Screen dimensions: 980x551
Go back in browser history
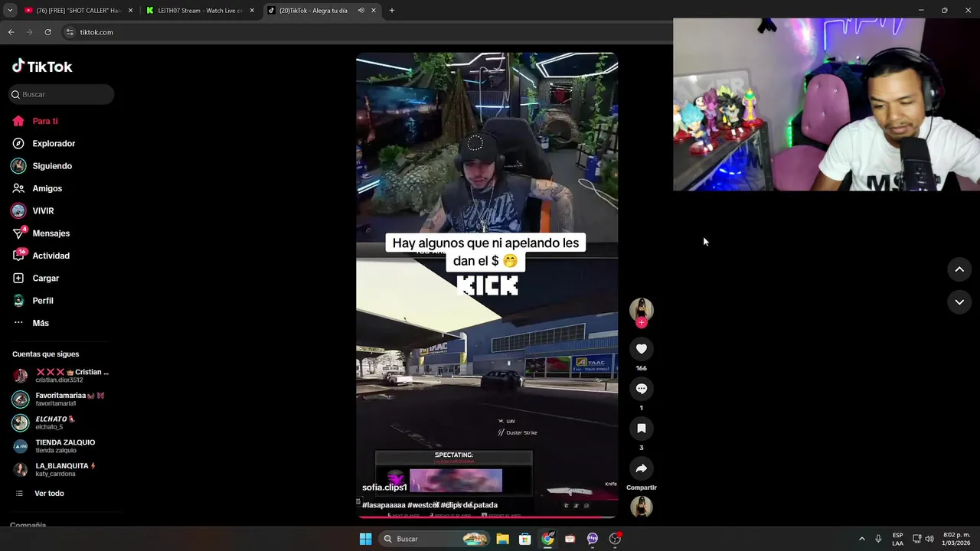[11, 32]
